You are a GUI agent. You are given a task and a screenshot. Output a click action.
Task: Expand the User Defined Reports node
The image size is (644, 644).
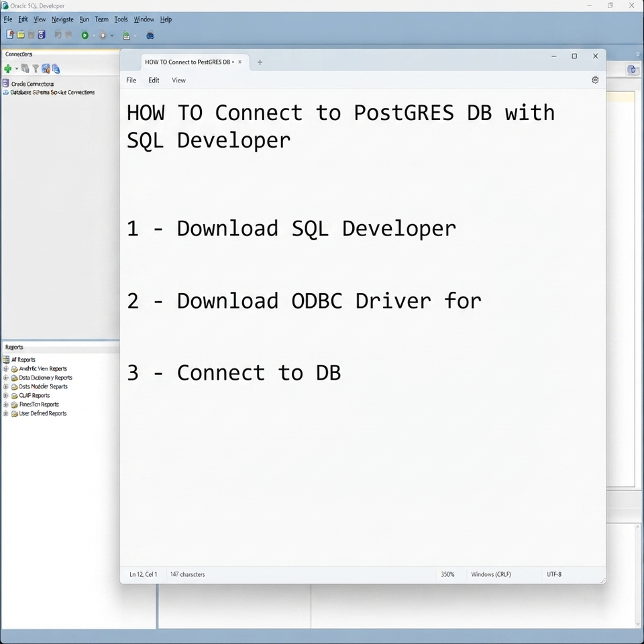coord(6,414)
